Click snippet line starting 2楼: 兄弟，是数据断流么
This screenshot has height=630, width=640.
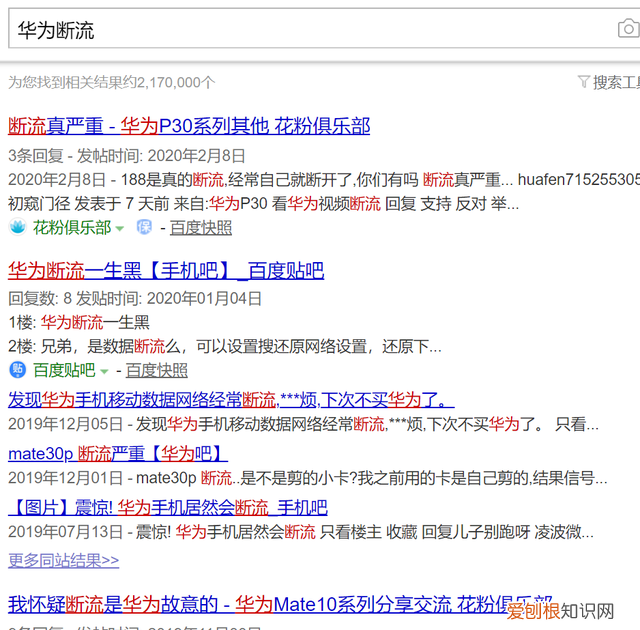225,346
